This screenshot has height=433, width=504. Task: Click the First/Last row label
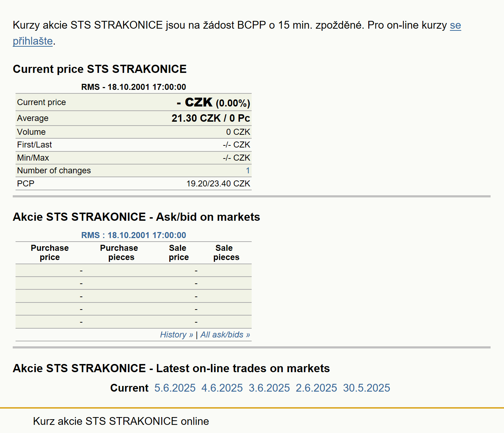[x=34, y=145]
